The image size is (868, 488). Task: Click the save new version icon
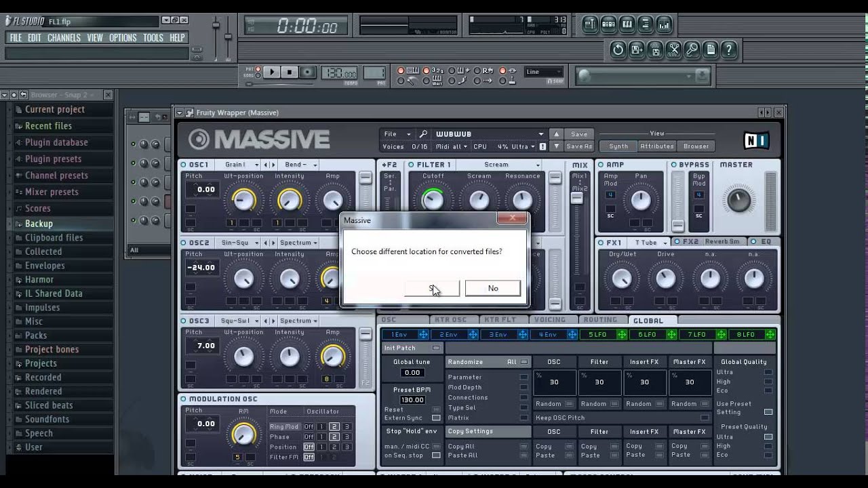click(x=636, y=49)
